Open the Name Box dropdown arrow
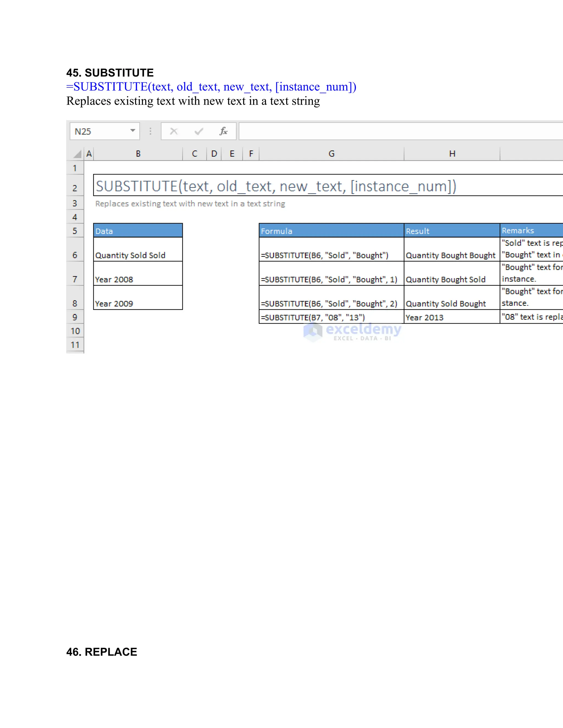This screenshot has height=728, width=563. coord(133,131)
